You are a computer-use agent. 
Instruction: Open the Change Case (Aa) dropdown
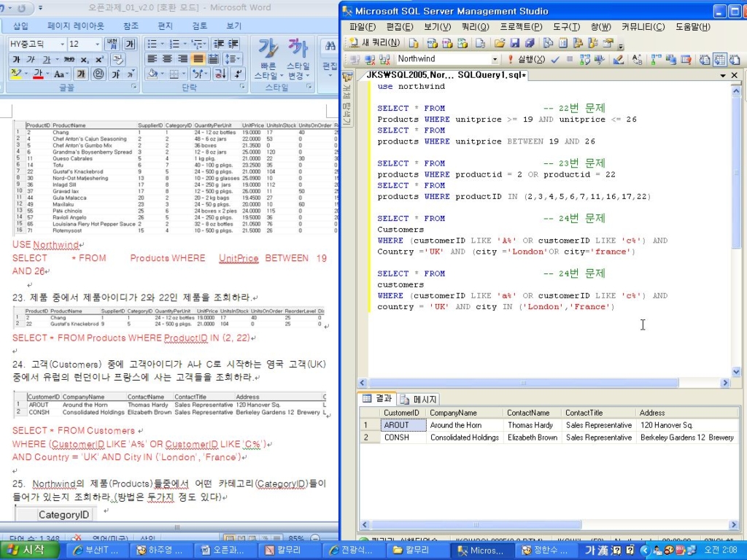pos(61,74)
